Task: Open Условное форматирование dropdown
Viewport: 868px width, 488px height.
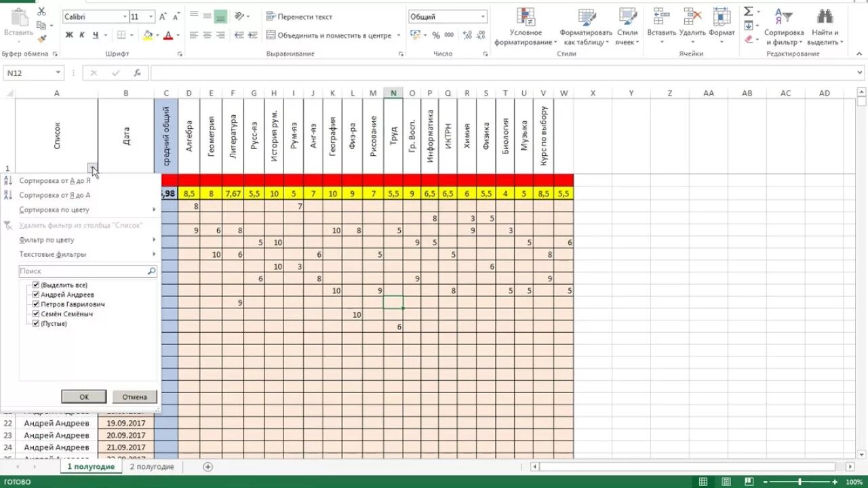Action: coord(526,27)
